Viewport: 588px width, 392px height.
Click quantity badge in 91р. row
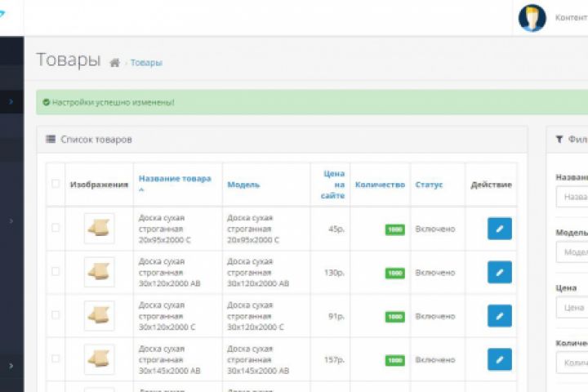(395, 317)
